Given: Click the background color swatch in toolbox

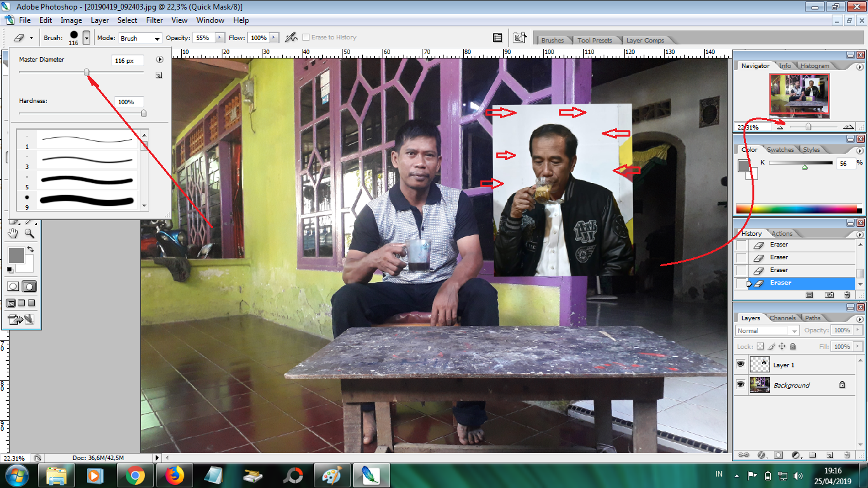Looking at the screenshot, I should pyautogui.click(x=29, y=266).
